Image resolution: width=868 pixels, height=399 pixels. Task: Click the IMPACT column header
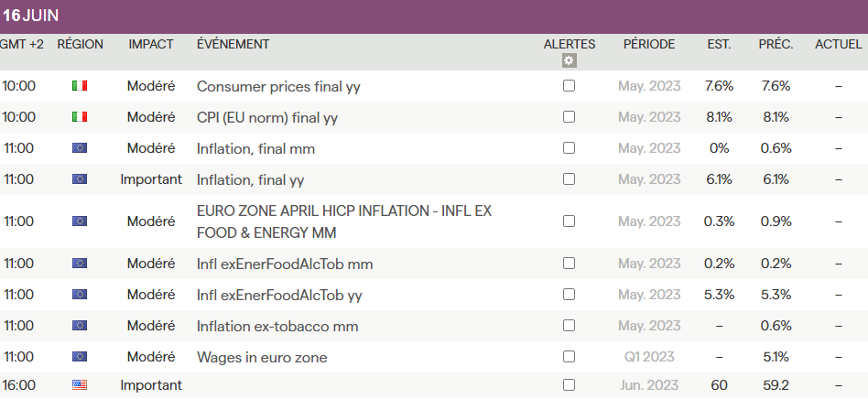click(151, 44)
